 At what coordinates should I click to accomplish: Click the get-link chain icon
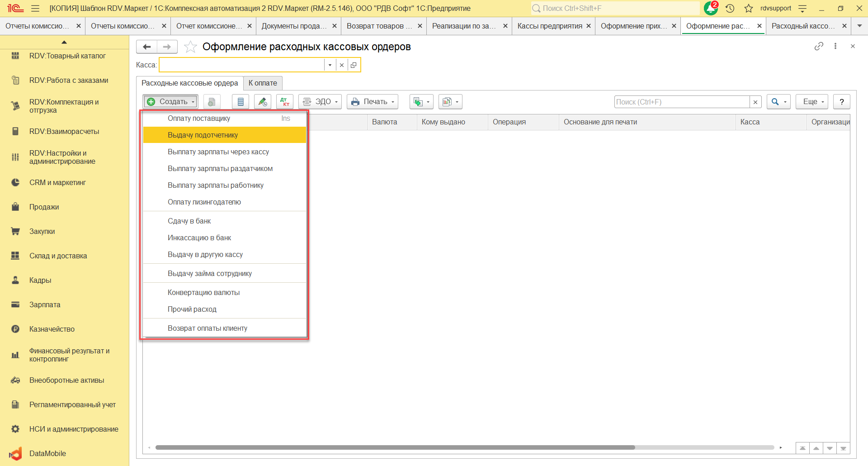tap(819, 46)
